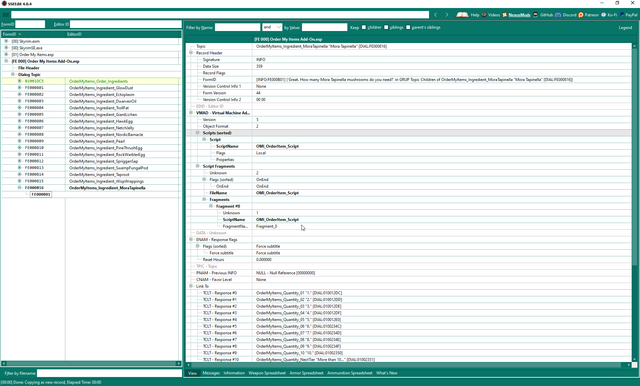Open the Help book icon

462,15
